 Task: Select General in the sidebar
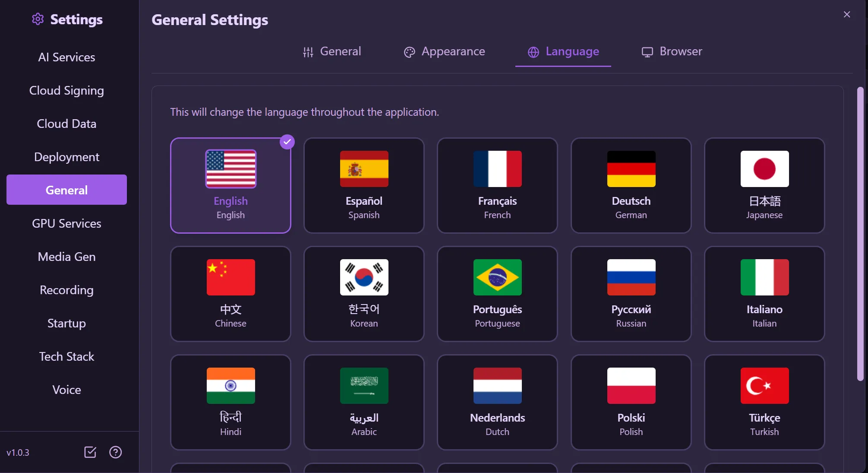[66, 190]
